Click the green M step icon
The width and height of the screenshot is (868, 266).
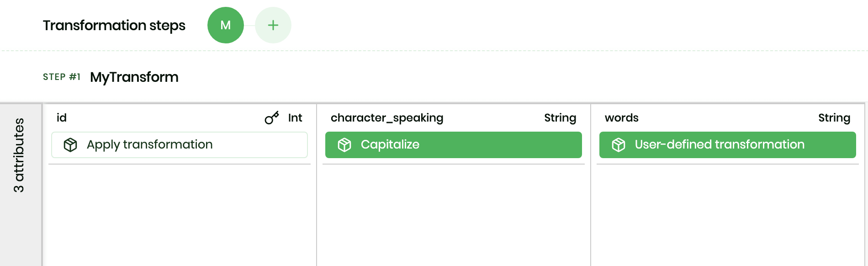pyautogui.click(x=225, y=25)
